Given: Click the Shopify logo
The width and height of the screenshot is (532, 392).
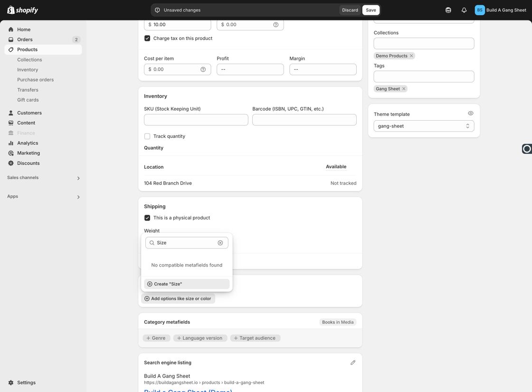Looking at the screenshot, I should 22,10.
